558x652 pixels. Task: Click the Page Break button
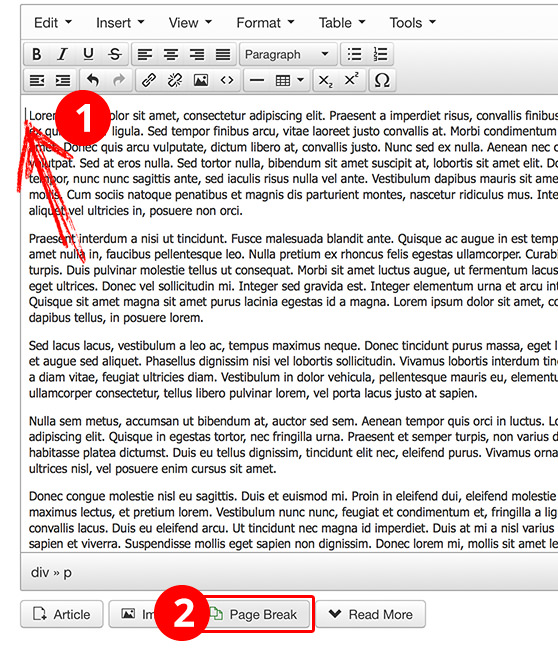pyautogui.click(x=258, y=614)
